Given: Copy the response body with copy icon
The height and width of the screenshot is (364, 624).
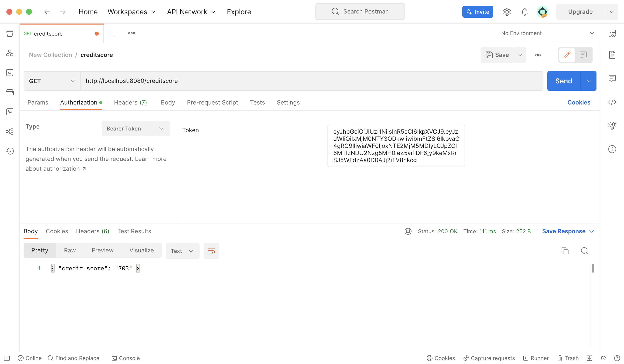Looking at the screenshot, I should 565,251.
